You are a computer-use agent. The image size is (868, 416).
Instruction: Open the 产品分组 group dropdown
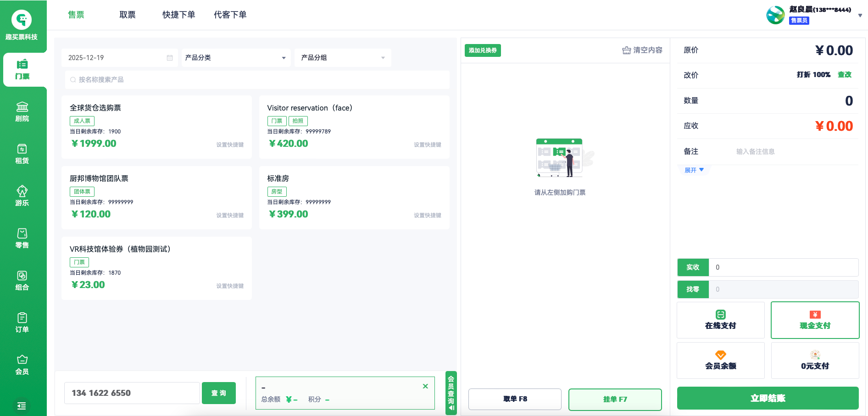(x=343, y=58)
